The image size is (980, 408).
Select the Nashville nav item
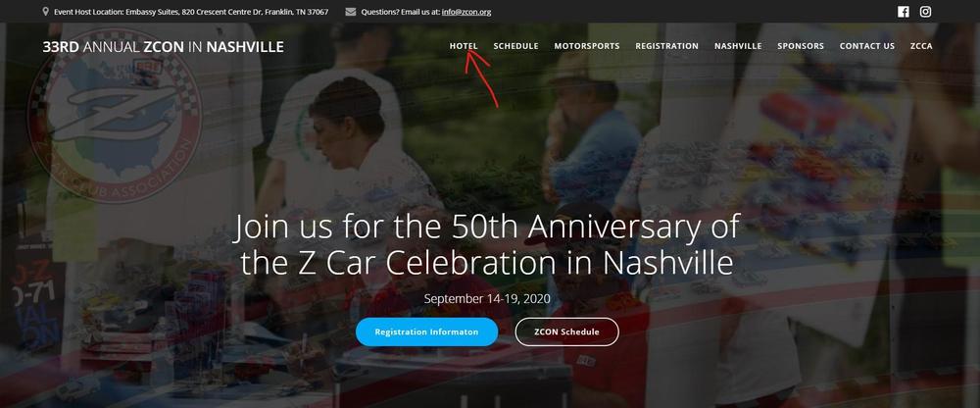pyautogui.click(x=738, y=46)
